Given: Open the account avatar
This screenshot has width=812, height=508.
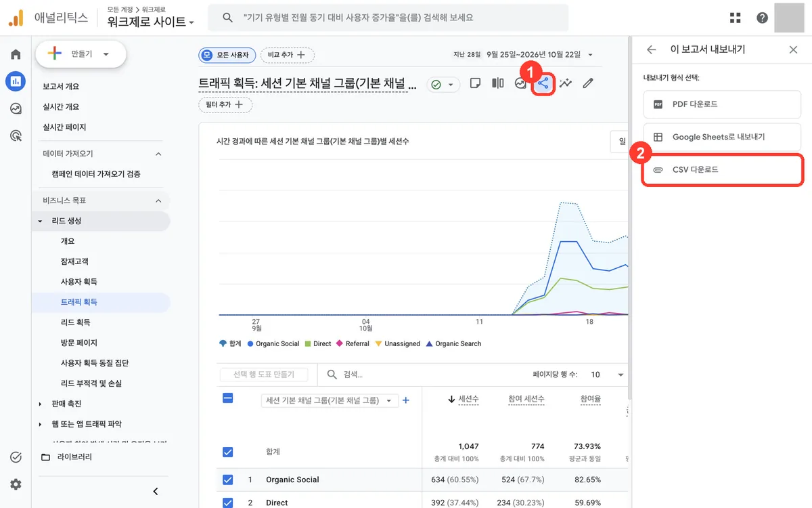Looking at the screenshot, I should (789, 18).
